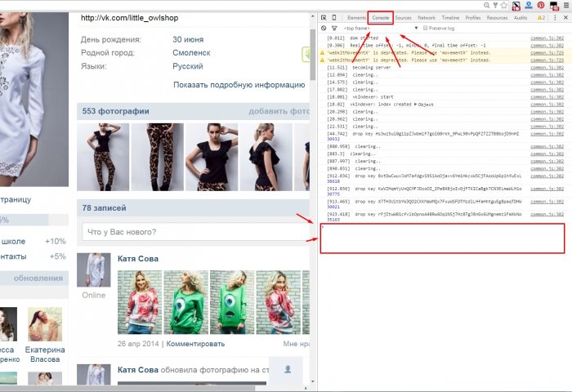The height and width of the screenshot is (392, 572).
Task: Open the console filter funnel icon
Action: [x=333, y=28]
